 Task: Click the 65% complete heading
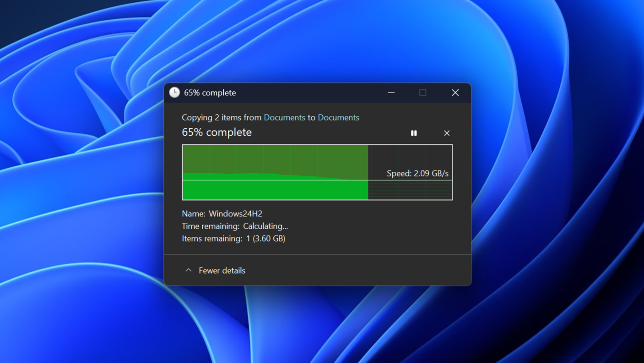tap(216, 132)
